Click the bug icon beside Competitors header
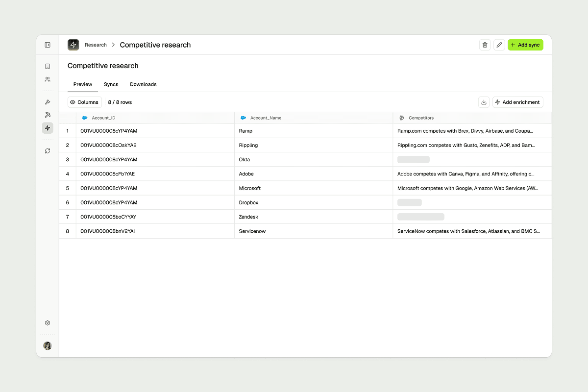Screen dimensions: 588x392 tap(401, 118)
